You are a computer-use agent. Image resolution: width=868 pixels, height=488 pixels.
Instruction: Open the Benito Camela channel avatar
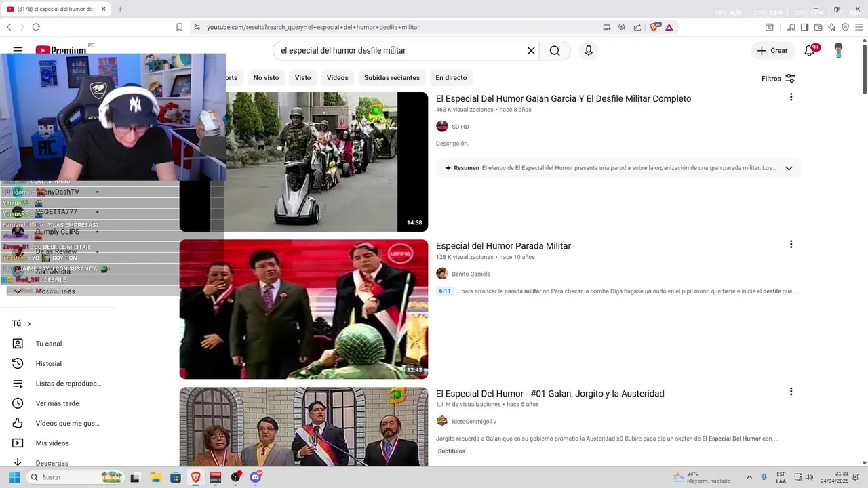(442, 274)
